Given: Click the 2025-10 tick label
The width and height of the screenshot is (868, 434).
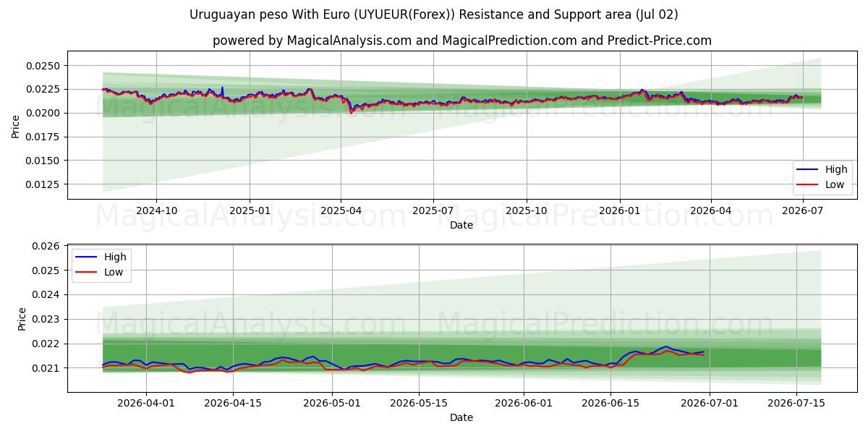Looking at the screenshot, I should pyautogui.click(x=526, y=210).
